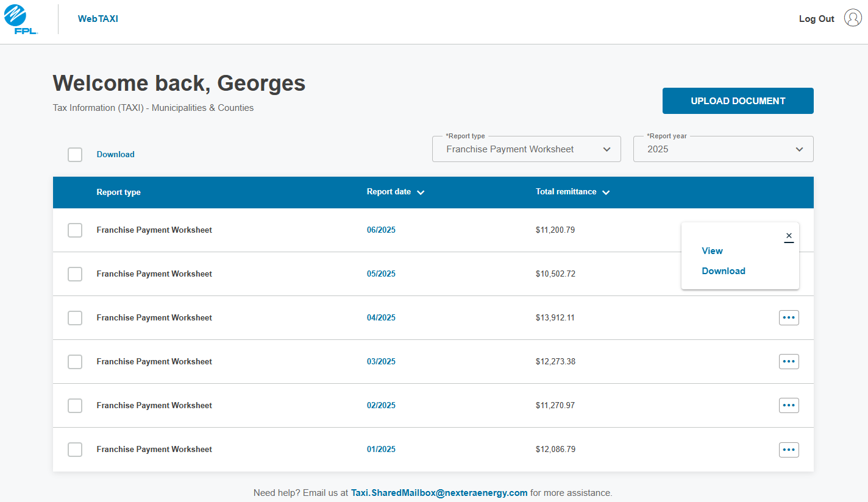The width and height of the screenshot is (868, 502).
Task: Open the user profile icon
Action: (x=852, y=18)
